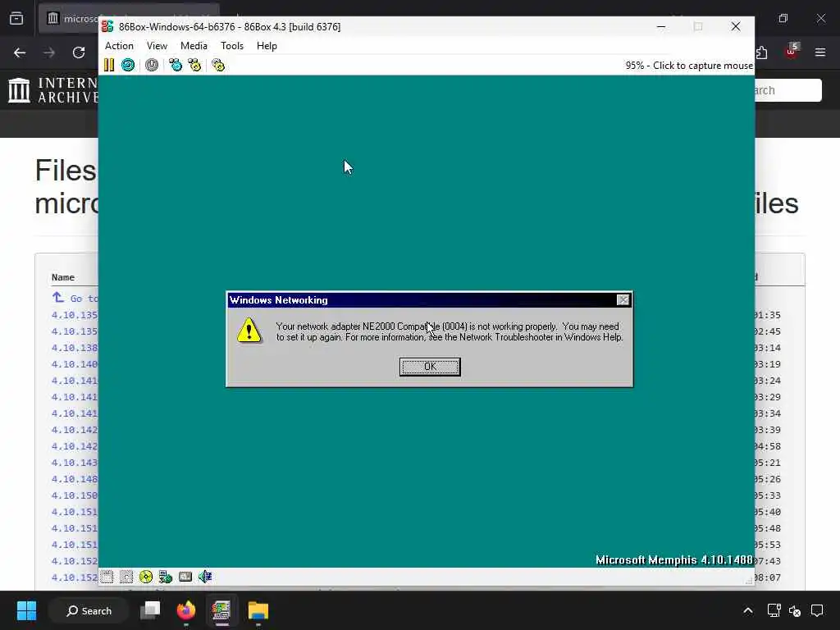Open the Action menu in 86Box
The width and height of the screenshot is (840, 630).
point(119,46)
